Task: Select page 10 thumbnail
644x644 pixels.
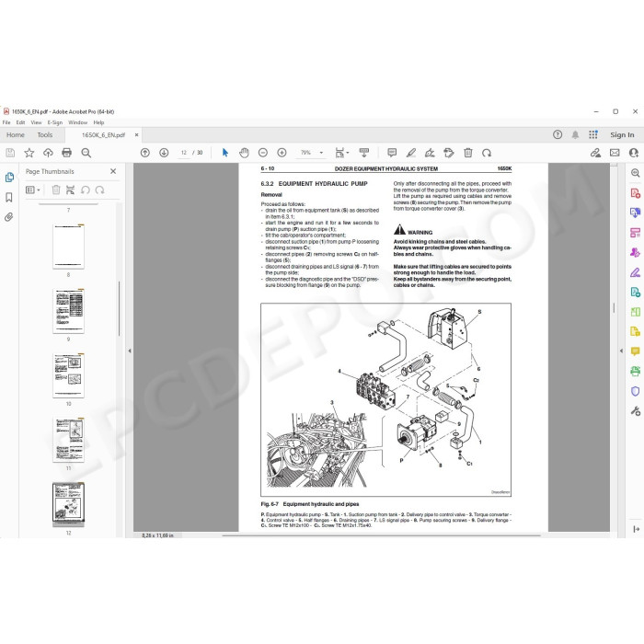Action: [x=69, y=375]
